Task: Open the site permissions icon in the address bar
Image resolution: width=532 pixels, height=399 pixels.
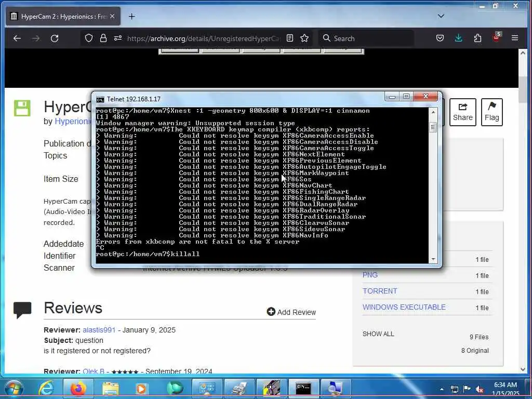Action: click(x=118, y=38)
